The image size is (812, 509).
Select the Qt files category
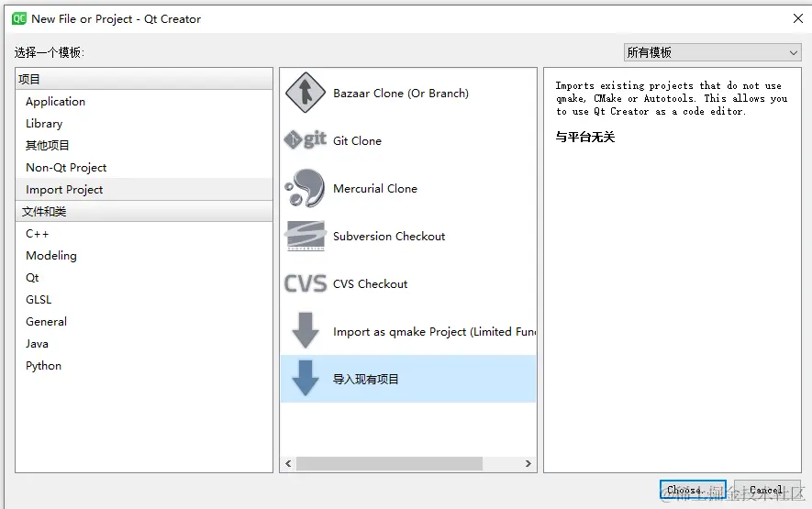[x=144, y=278]
